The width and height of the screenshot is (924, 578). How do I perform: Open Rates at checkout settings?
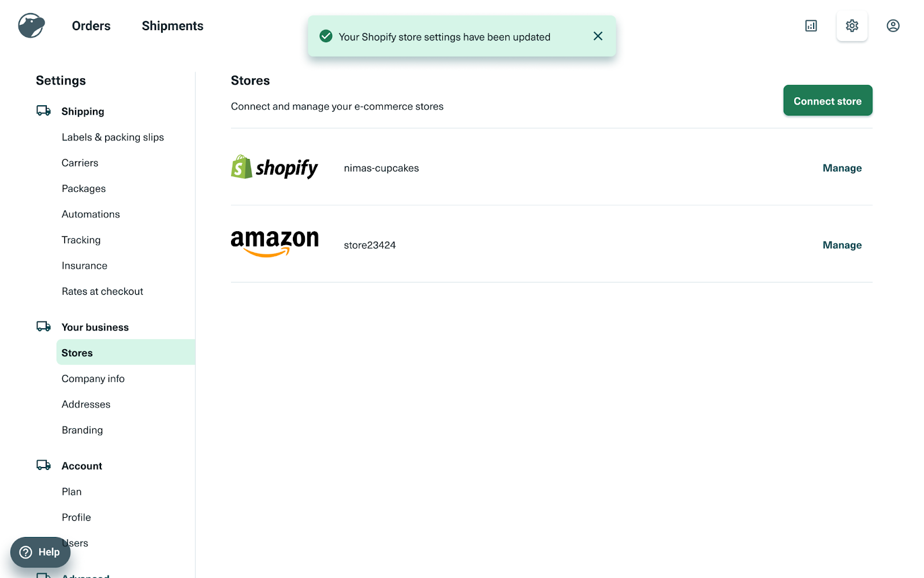(102, 291)
